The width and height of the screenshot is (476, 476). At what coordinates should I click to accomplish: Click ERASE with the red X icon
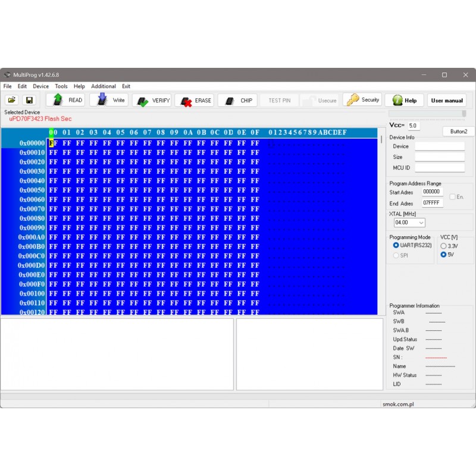[196, 101]
